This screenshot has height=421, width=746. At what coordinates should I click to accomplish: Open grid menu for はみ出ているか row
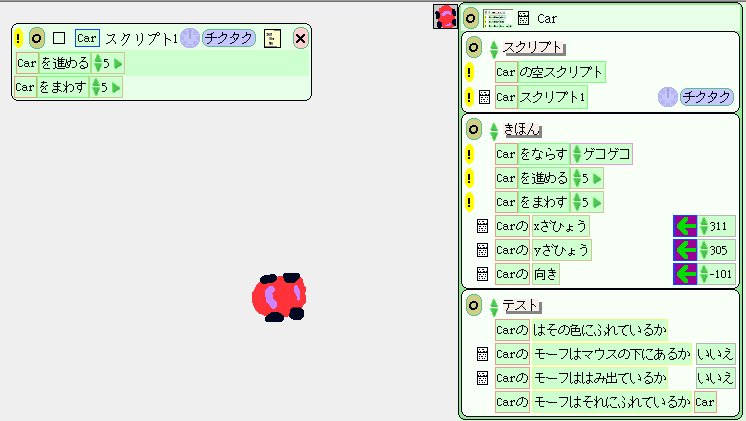click(x=482, y=378)
